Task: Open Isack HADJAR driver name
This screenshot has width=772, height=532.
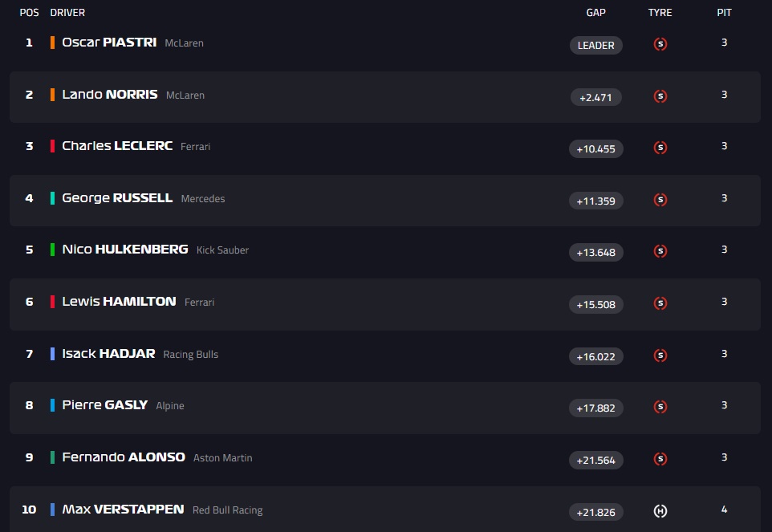Action: pyautogui.click(x=108, y=353)
